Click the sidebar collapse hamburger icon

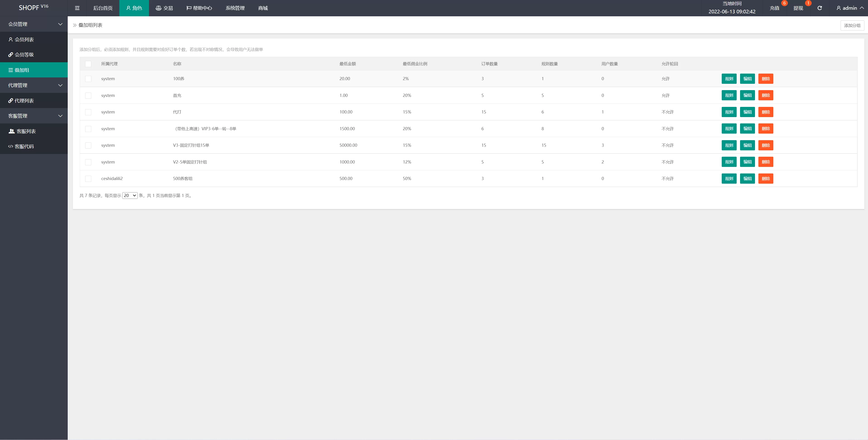point(77,8)
